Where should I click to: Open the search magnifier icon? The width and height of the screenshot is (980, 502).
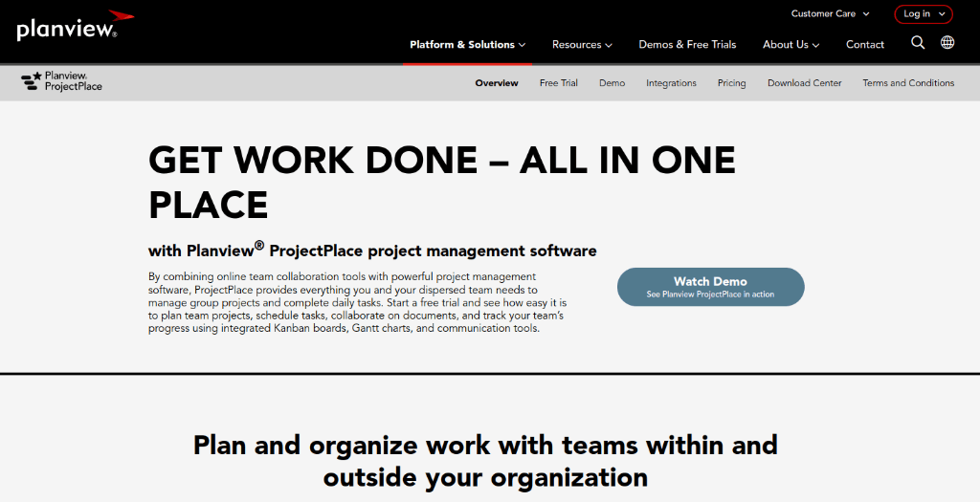pos(918,42)
